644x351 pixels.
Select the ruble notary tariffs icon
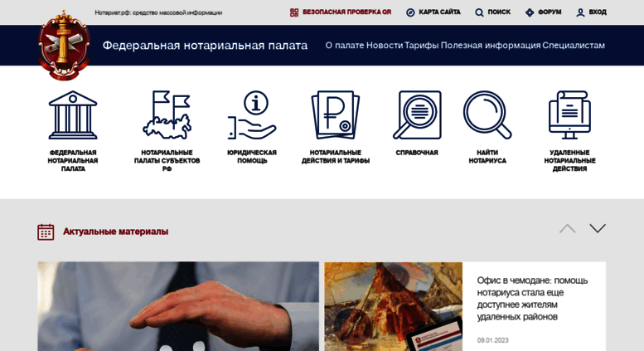tap(336, 115)
